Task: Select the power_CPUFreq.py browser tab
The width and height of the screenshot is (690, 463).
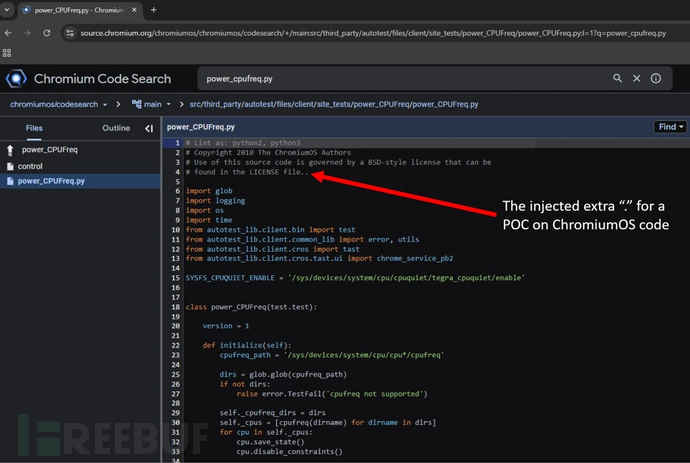Action: pyautogui.click(x=80, y=10)
